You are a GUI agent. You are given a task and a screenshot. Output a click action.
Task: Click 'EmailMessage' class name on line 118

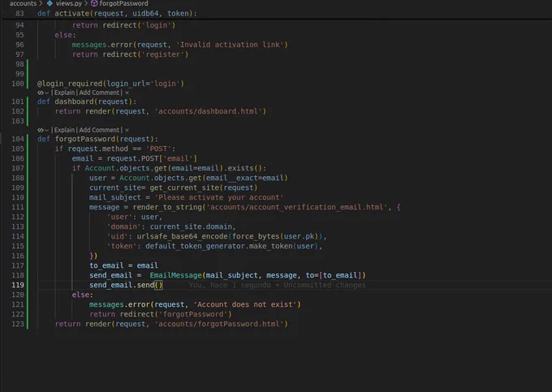175,275
